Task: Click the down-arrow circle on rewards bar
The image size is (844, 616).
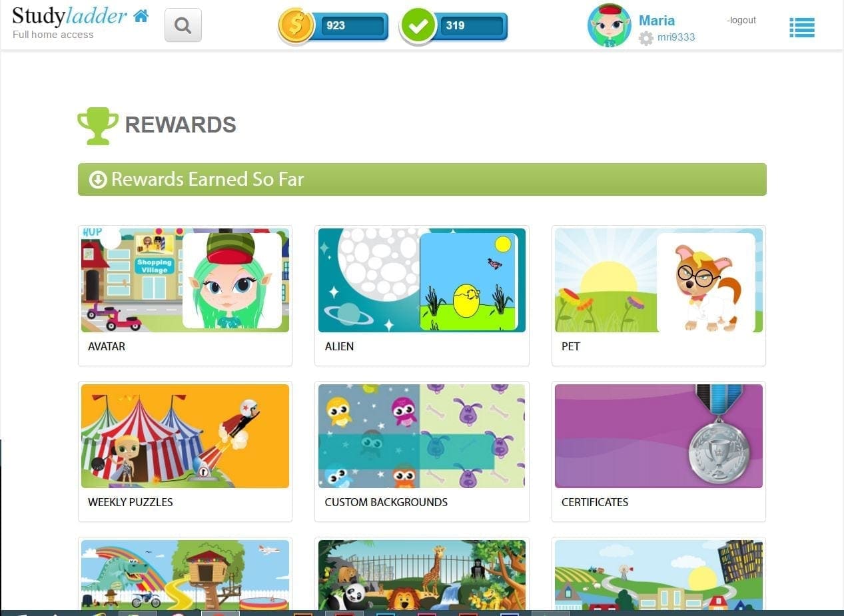Action: (98, 180)
